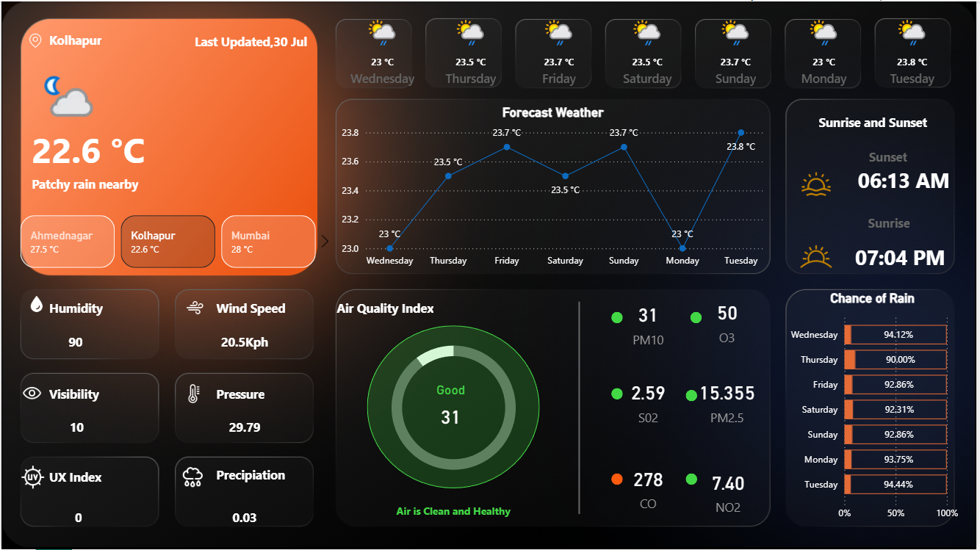Click the UX Index icon

(x=33, y=477)
